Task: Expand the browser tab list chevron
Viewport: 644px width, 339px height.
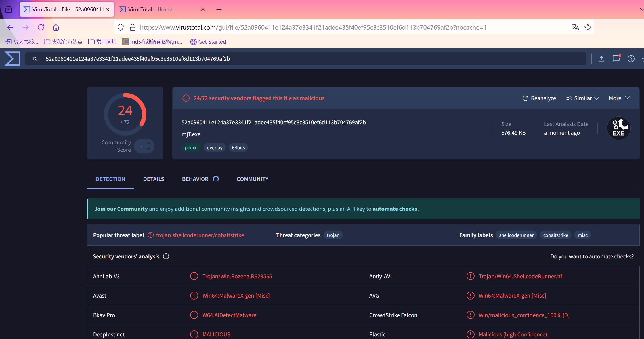Action: pyautogui.click(x=641, y=9)
